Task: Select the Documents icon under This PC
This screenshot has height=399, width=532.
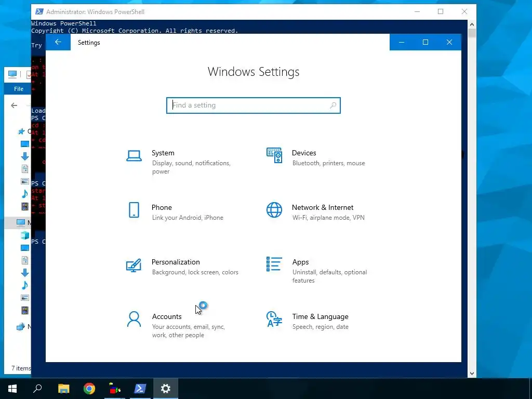Action: tap(25, 260)
